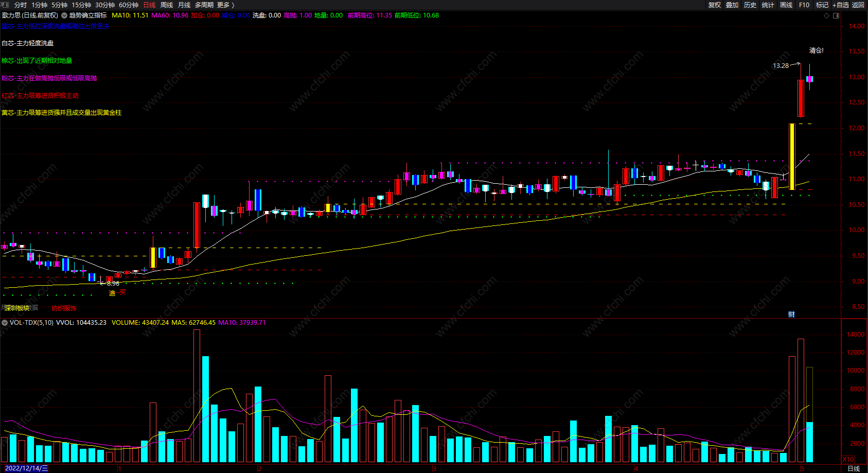The width and height of the screenshot is (868, 473).
Task: Activate the 画线 drawing tools
Action: point(786,5)
